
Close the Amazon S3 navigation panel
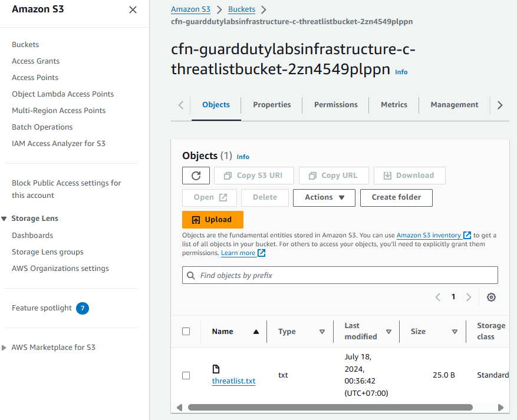[133, 10]
